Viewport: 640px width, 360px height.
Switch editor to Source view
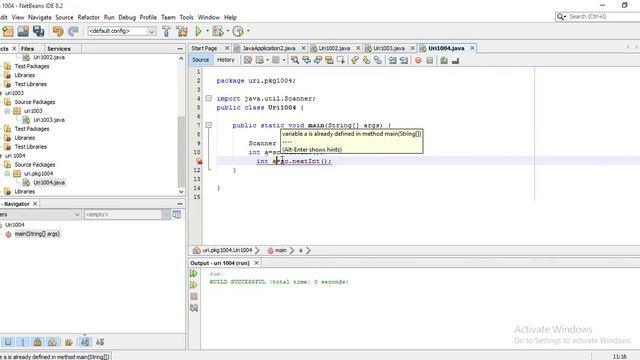point(200,60)
